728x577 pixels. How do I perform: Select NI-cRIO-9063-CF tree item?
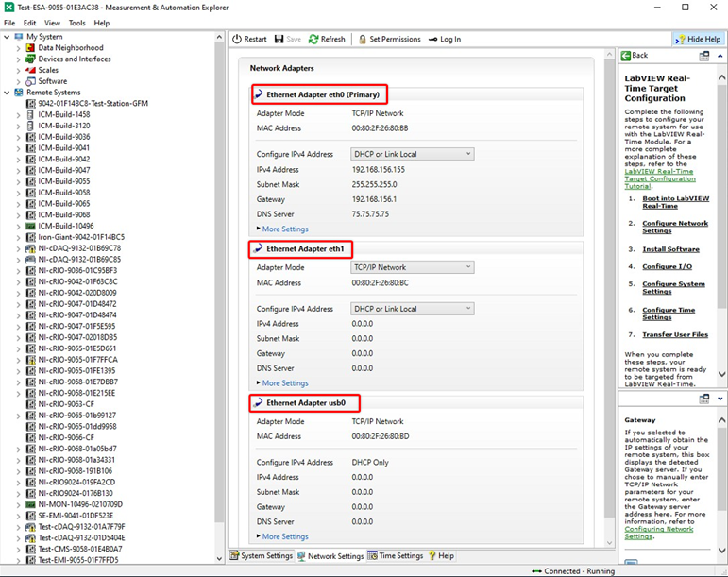(x=66, y=404)
